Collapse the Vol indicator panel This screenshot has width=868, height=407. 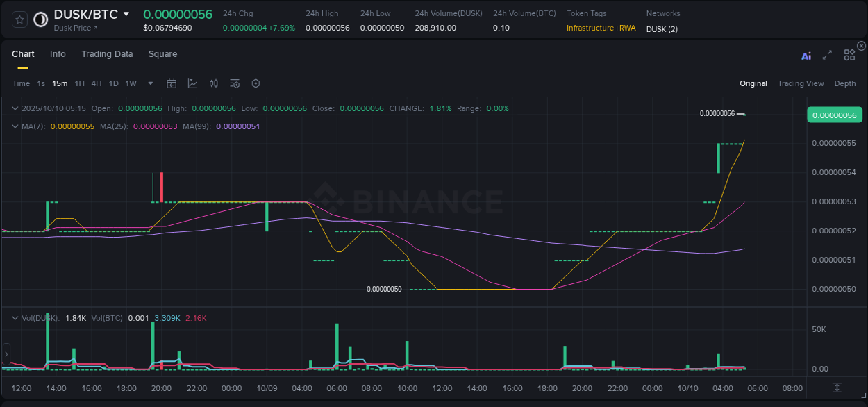coord(15,317)
